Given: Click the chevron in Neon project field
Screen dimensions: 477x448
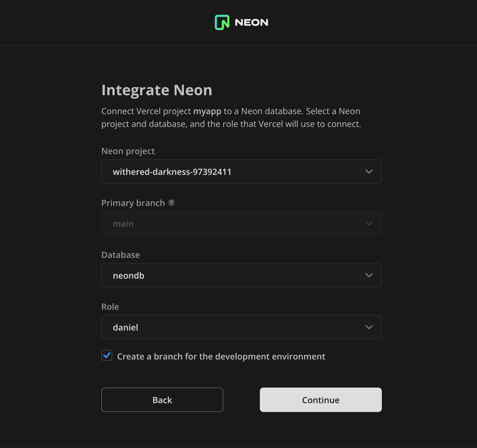Looking at the screenshot, I should tap(369, 172).
